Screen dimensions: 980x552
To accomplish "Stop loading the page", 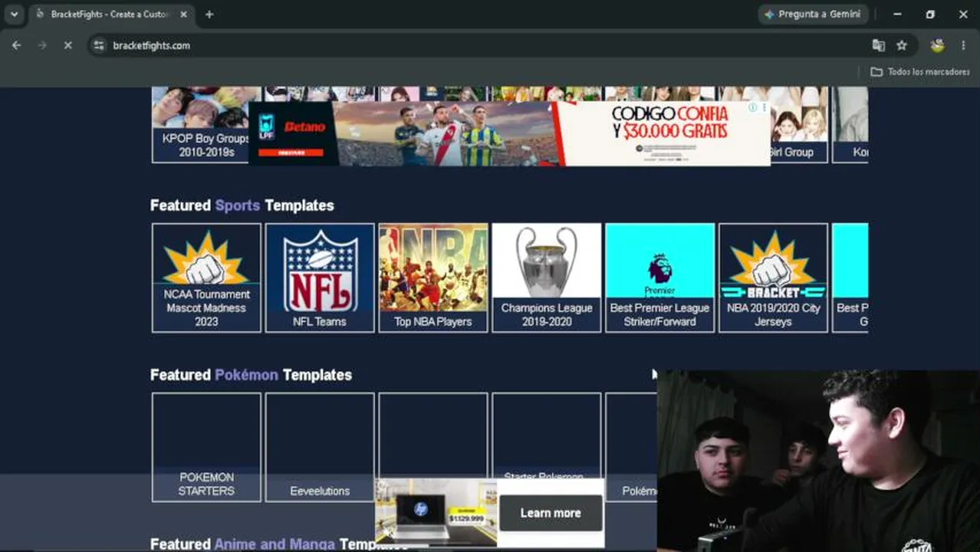I will (x=67, y=45).
